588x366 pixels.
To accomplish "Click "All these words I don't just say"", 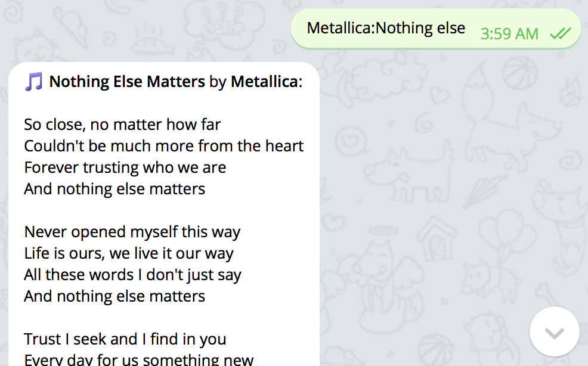I will tap(133, 275).
